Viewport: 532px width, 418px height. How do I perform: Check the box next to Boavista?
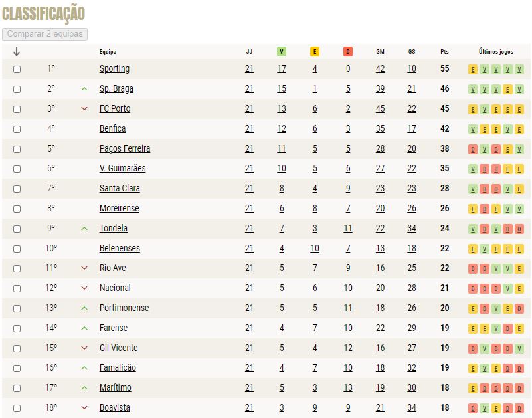click(x=17, y=408)
